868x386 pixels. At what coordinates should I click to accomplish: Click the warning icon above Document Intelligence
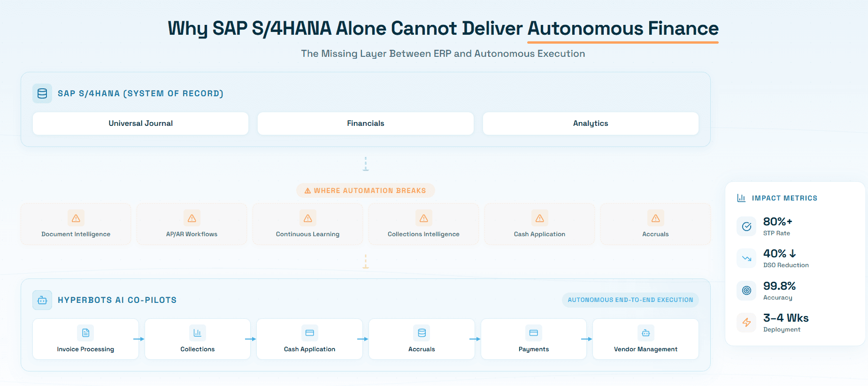pos(76,218)
